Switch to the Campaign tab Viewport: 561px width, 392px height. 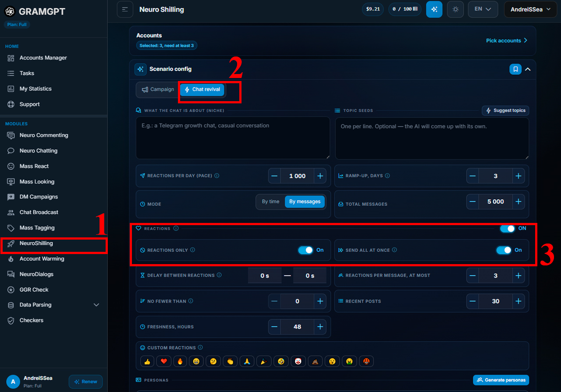[x=158, y=89]
